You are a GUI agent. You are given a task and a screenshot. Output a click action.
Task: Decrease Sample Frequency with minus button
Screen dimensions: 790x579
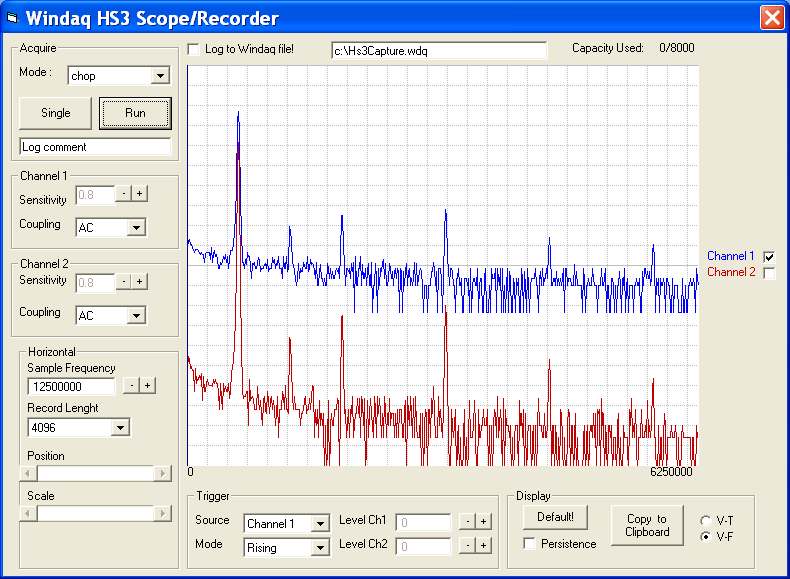pyautogui.click(x=131, y=385)
